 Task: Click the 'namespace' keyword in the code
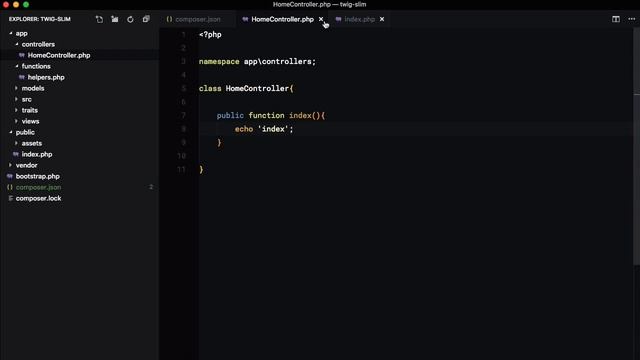[x=219, y=62]
